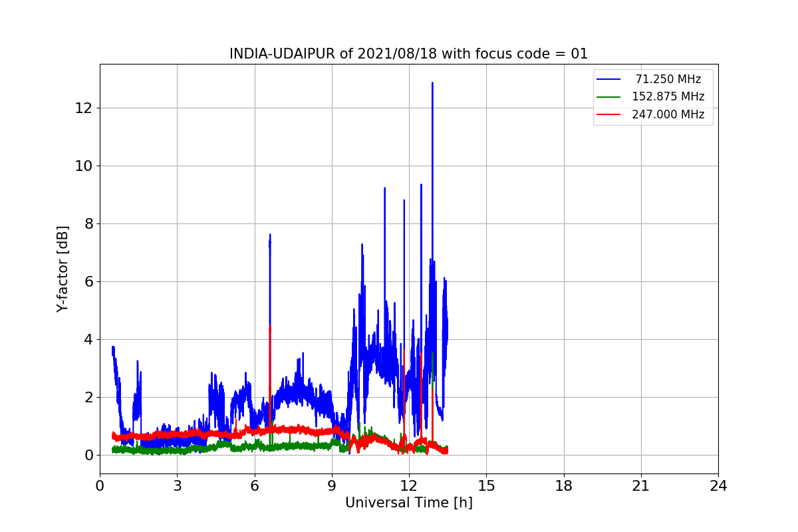The image size is (798, 532).
Task: Click the blue line sample in legend
Action: (x=608, y=79)
